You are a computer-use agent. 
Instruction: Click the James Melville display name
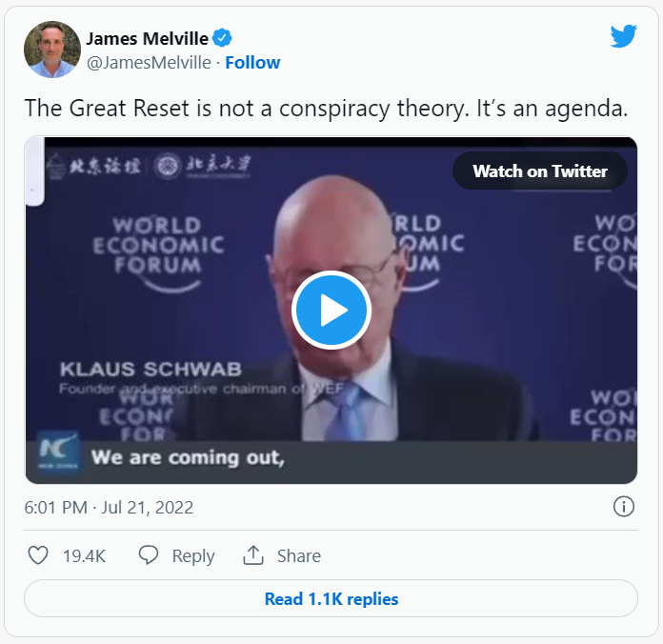pyautogui.click(x=147, y=38)
